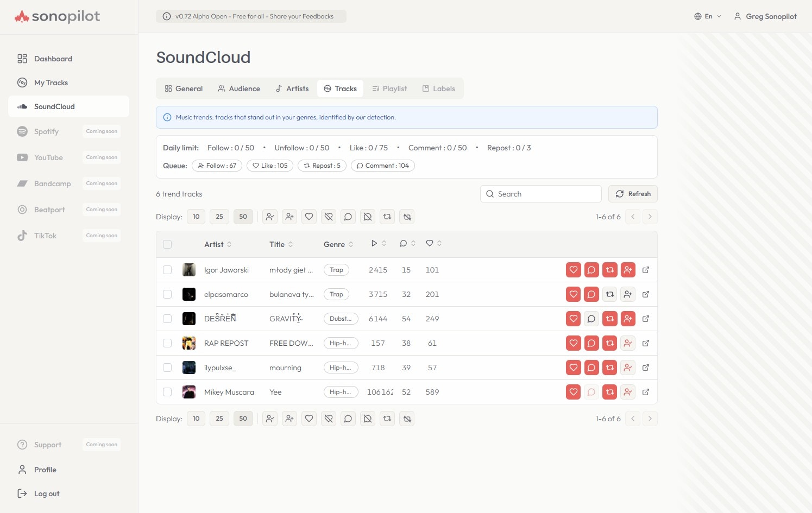Click the comment icon in the GRAVITY track row
Image resolution: width=812 pixels, height=513 pixels.
pyautogui.click(x=591, y=319)
